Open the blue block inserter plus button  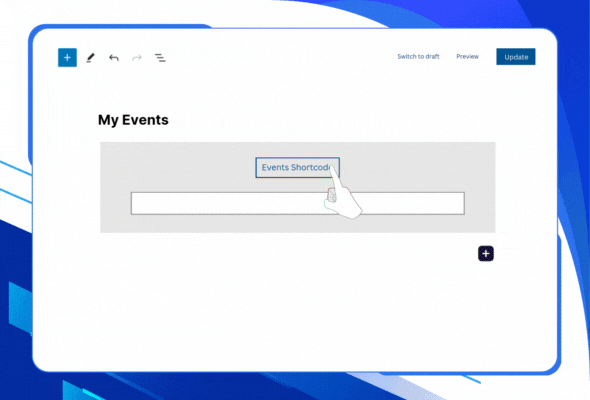point(67,58)
